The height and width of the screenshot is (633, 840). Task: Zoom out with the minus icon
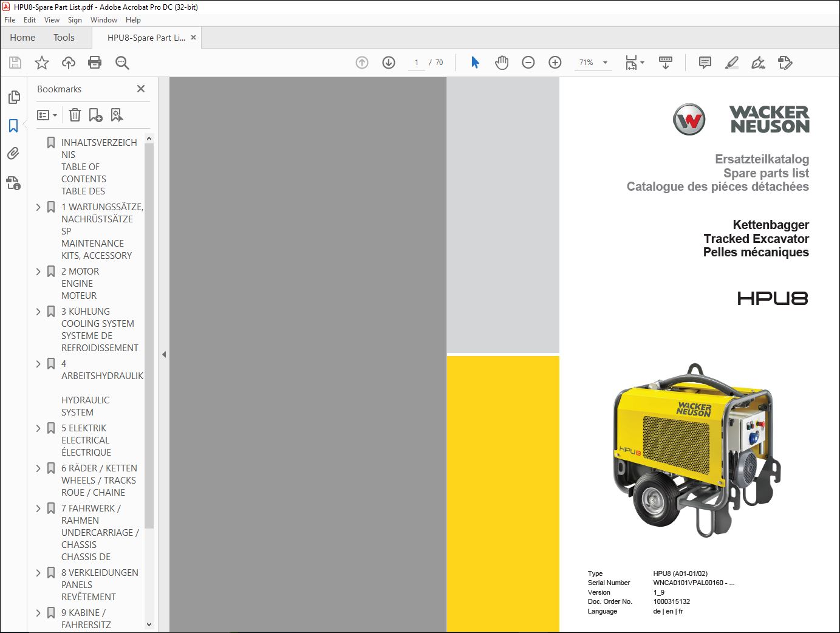coord(528,63)
